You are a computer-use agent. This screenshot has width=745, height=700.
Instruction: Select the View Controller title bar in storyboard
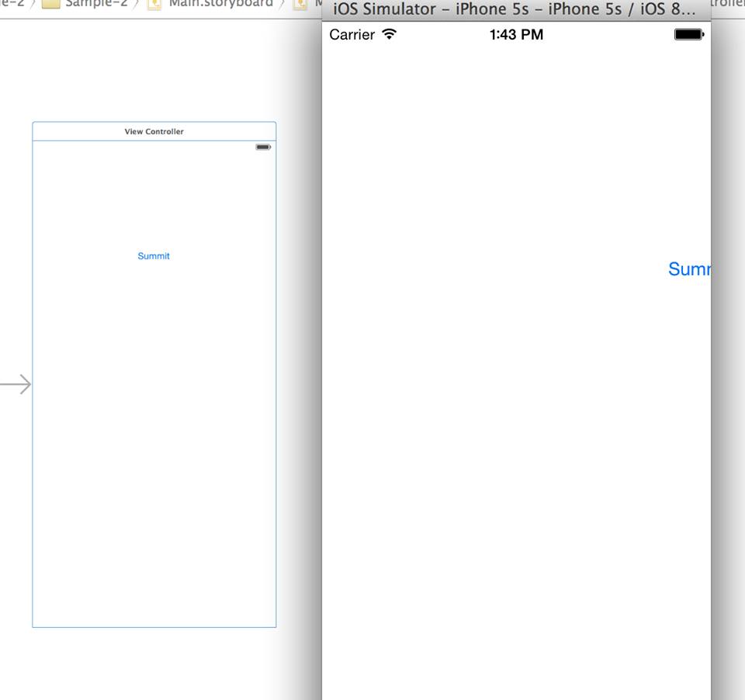tap(154, 131)
